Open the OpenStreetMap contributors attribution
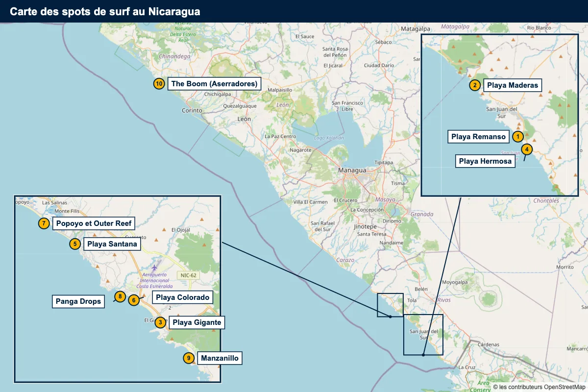 pyautogui.click(x=539, y=387)
